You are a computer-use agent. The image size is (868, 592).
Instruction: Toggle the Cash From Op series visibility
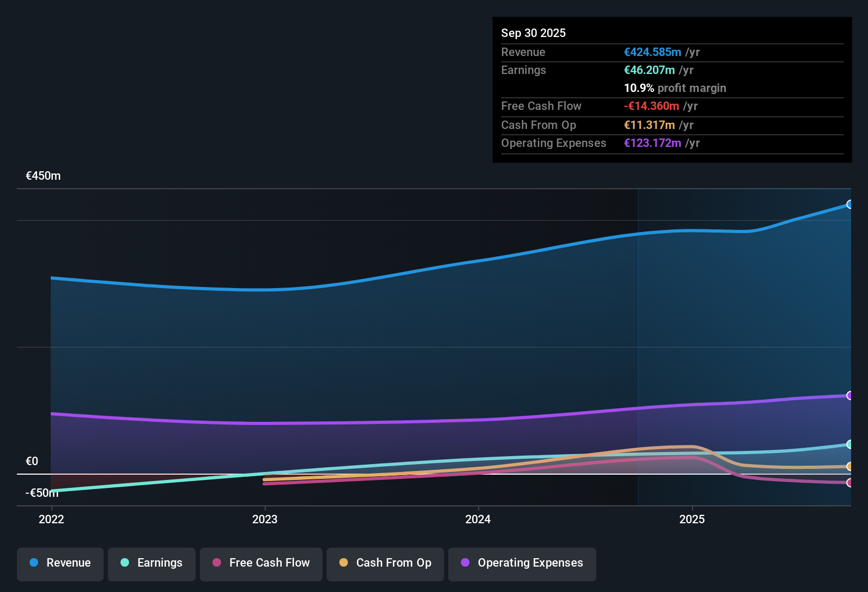point(385,563)
